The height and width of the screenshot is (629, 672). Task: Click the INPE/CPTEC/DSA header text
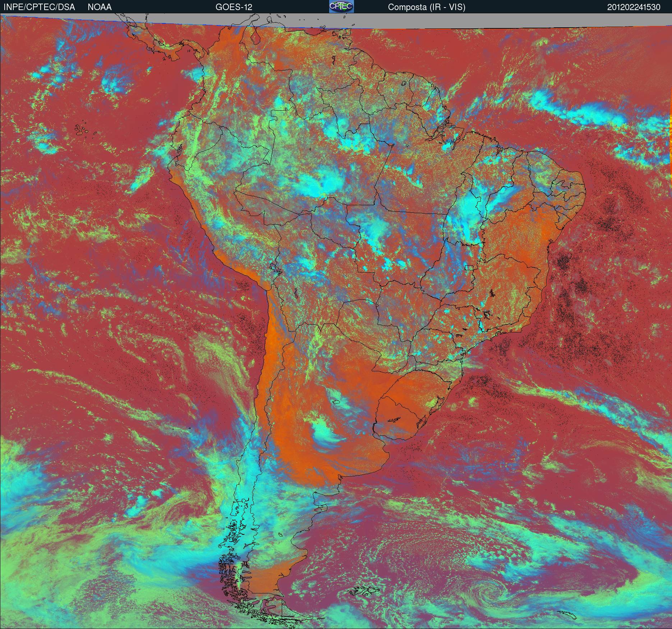pos(39,7)
